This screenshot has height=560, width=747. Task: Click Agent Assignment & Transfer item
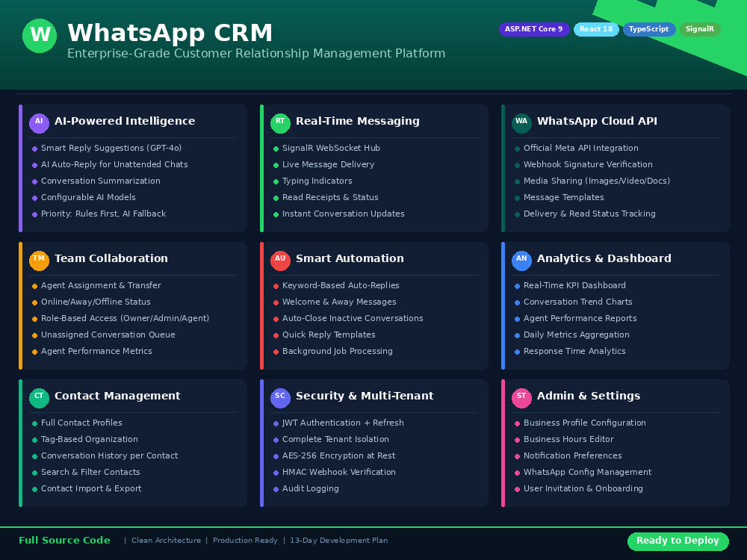(x=101, y=285)
